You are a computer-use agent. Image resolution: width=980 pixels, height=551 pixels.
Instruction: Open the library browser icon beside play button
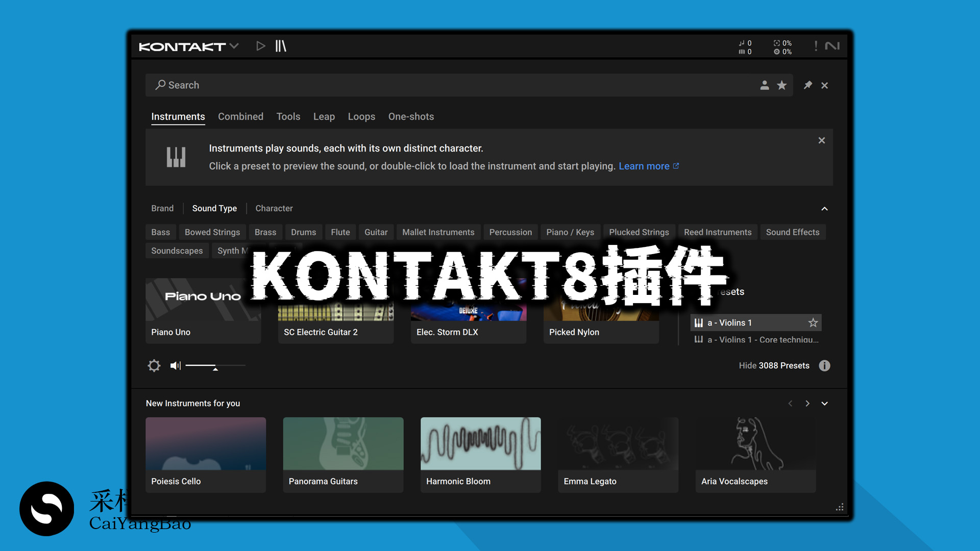click(x=281, y=45)
